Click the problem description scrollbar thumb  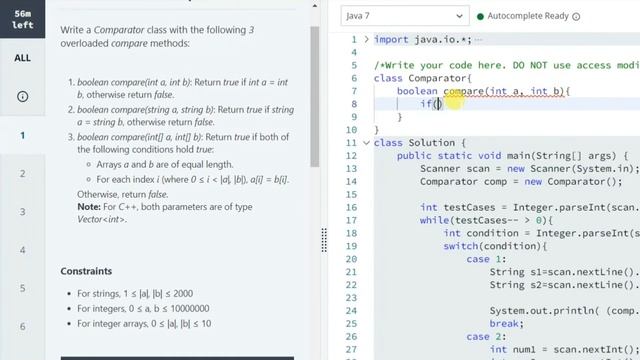click(315, 97)
